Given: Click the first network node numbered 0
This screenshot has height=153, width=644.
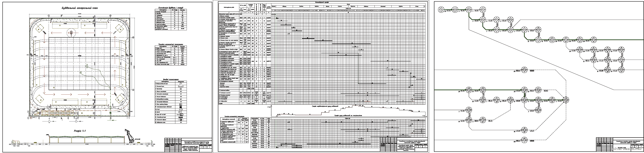Looking at the screenshot, I should [x=441, y=10].
